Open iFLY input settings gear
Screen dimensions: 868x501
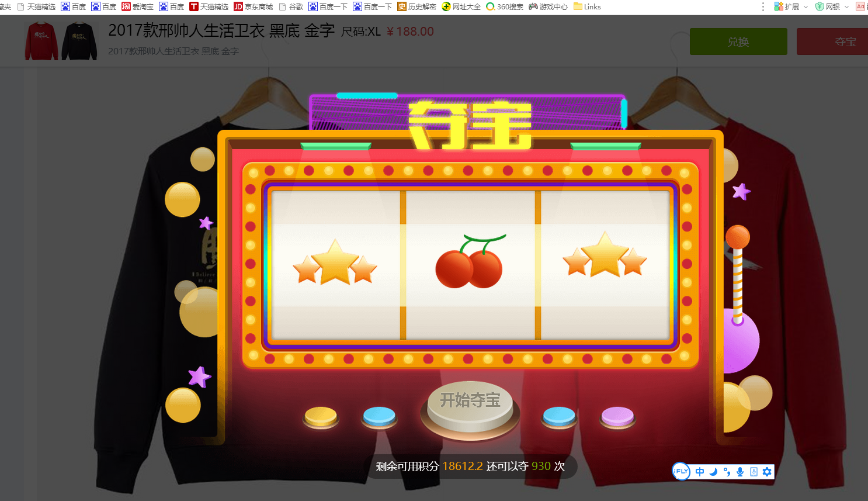click(x=767, y=472)
